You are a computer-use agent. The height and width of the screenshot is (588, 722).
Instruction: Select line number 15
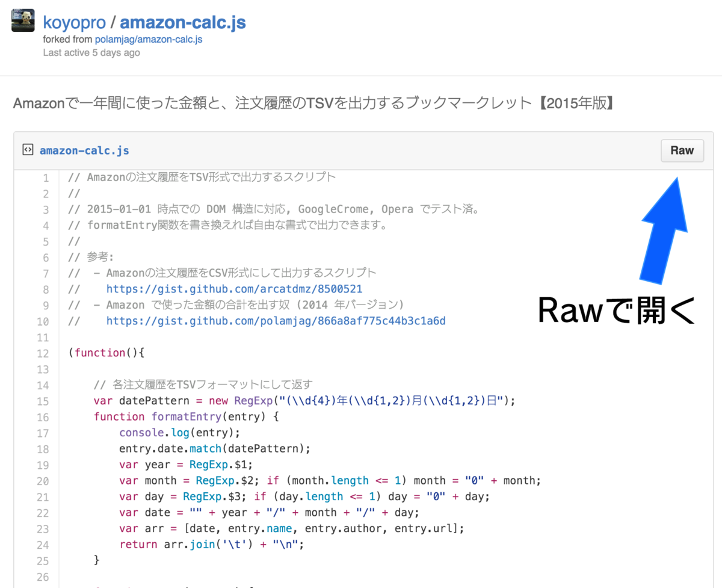[42, 401]
